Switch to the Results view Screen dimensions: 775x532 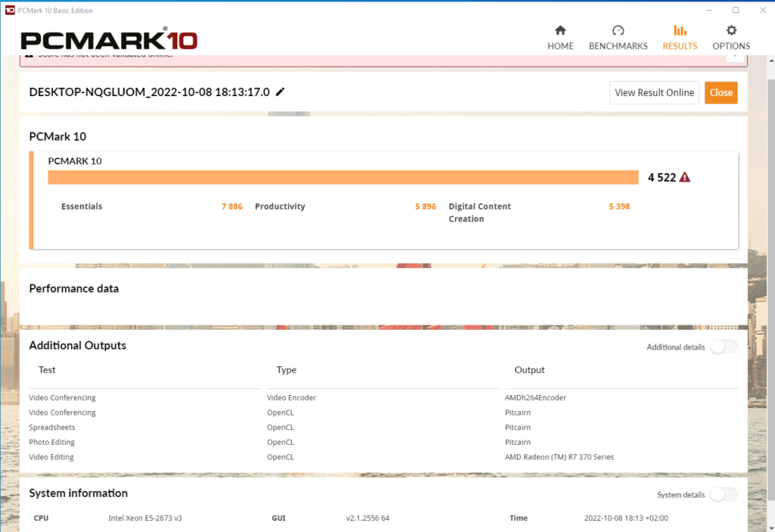(680, 38)
